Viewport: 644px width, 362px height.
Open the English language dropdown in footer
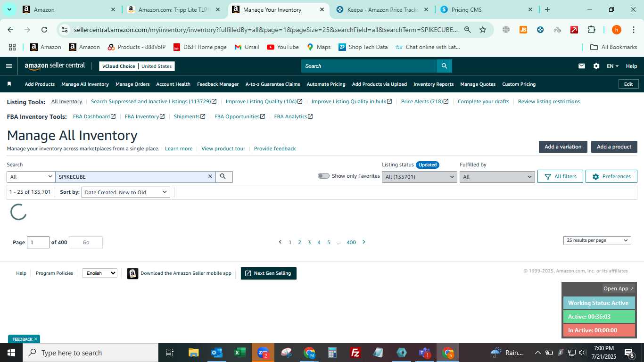point(99,273)
